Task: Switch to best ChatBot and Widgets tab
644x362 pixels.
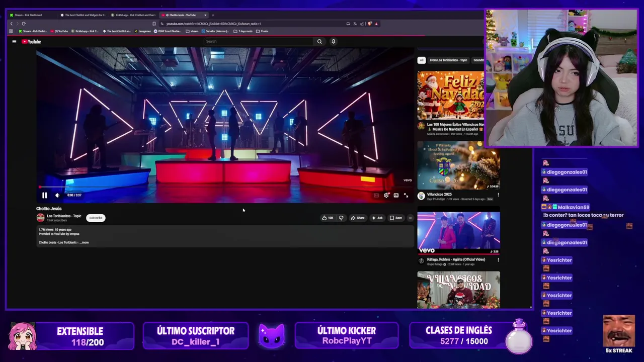Action: coord(83,15)
